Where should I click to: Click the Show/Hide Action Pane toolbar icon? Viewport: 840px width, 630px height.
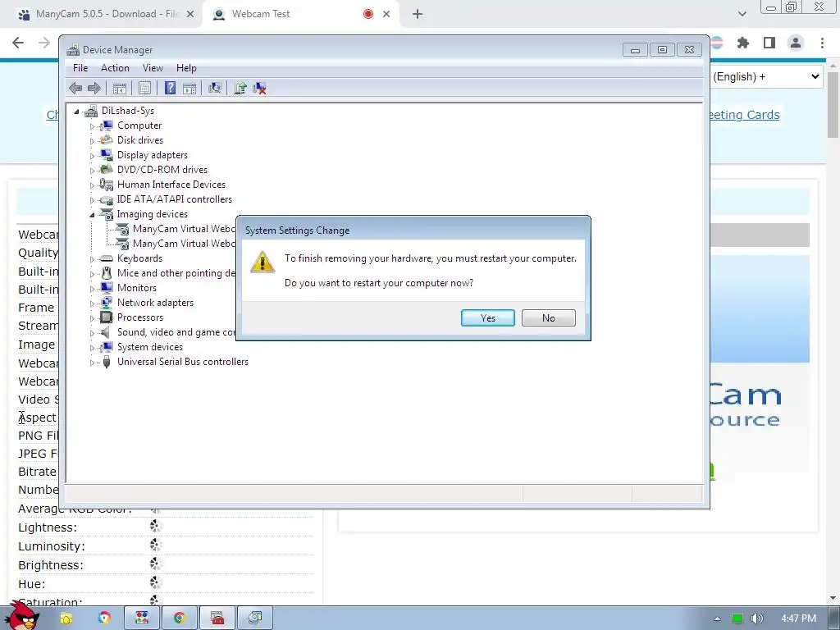189,88
